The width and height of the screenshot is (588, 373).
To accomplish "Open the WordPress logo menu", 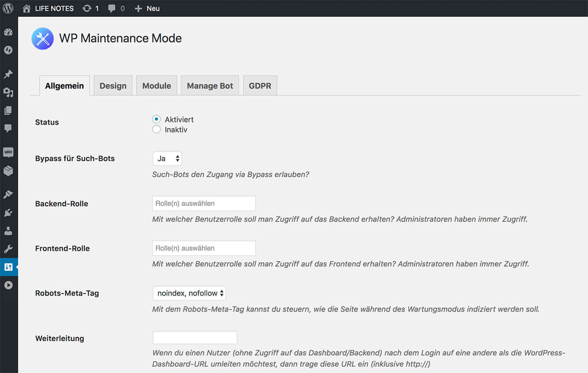I will [8, 8].
